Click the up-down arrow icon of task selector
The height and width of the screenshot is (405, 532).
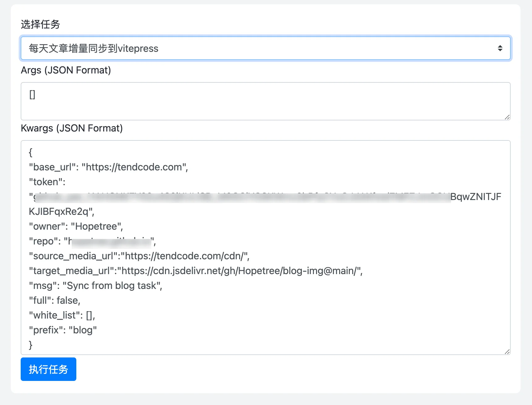click(500, 48)
